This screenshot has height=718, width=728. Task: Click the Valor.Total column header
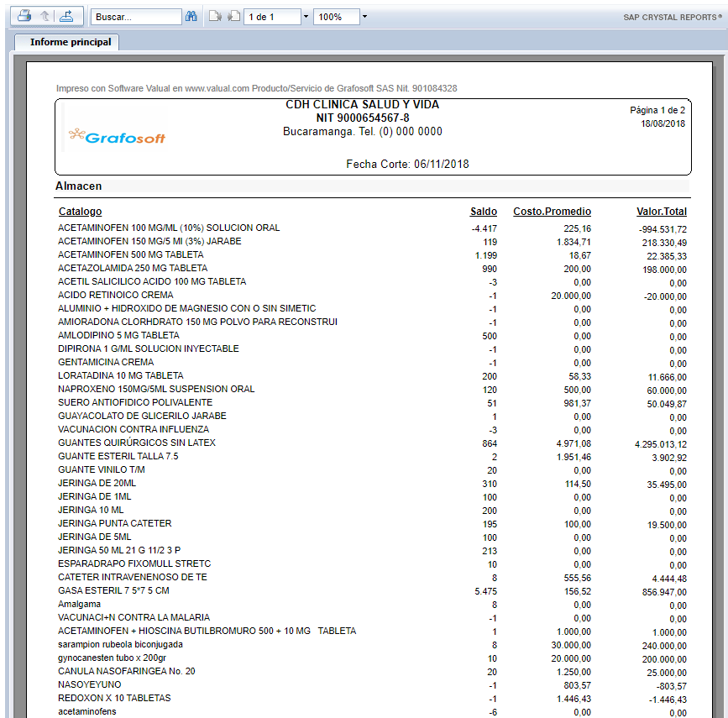[x=661, y=212]
